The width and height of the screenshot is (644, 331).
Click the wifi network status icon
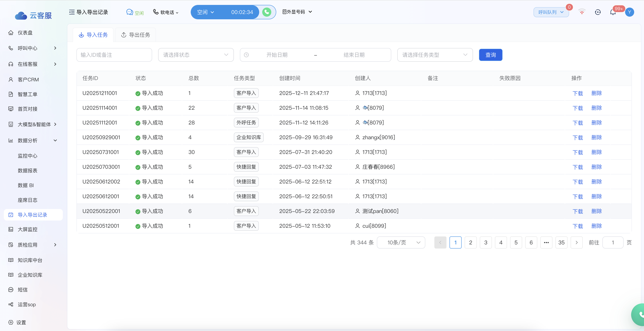[x=582, y=12]
